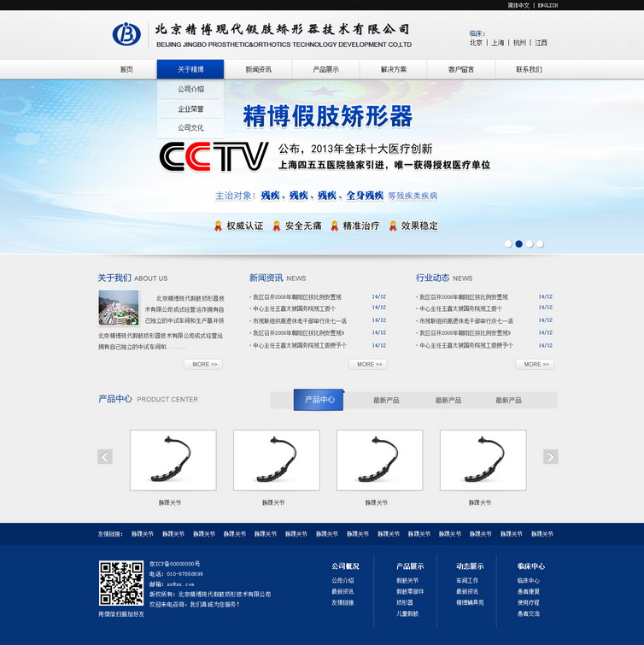Open footer 假肢关节 link
644x645 pixels.
point(407,580)
